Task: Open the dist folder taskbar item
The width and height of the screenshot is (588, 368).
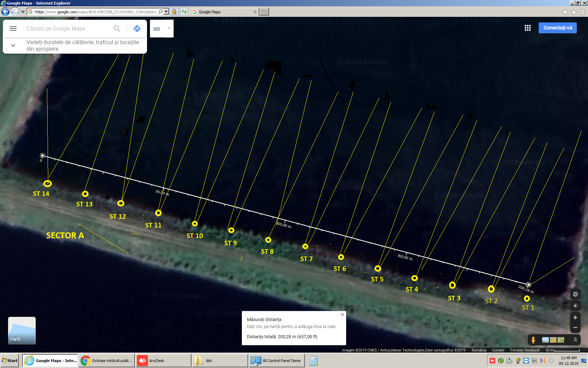Action: (220, 360)
